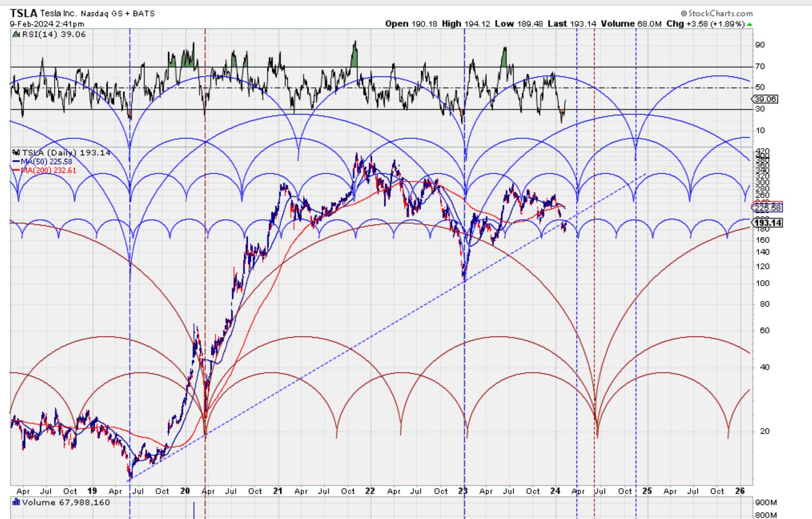
Task: Click the Chg +3.58 (+1.89%) value
Action: (x=705, y=24)
